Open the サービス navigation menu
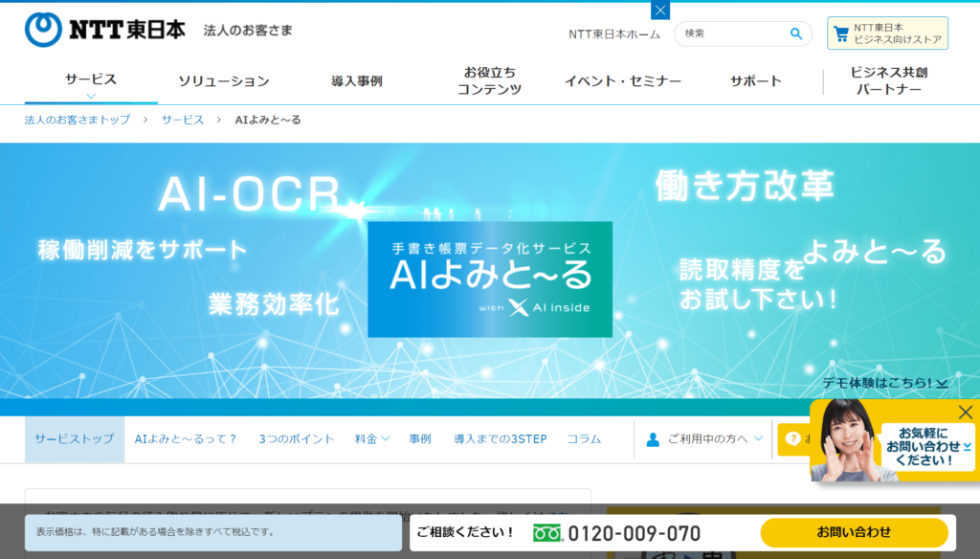 point(91,80)
